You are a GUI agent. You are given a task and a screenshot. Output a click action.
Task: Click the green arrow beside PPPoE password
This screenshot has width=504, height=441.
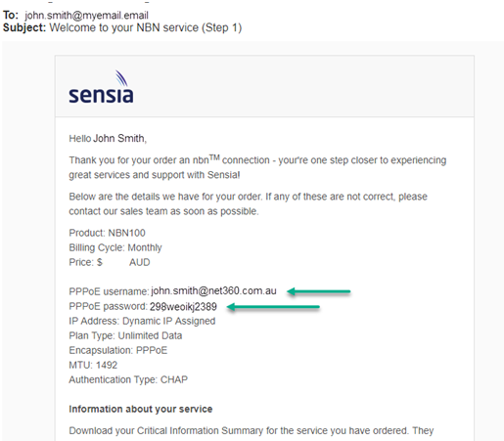(273, 307)
